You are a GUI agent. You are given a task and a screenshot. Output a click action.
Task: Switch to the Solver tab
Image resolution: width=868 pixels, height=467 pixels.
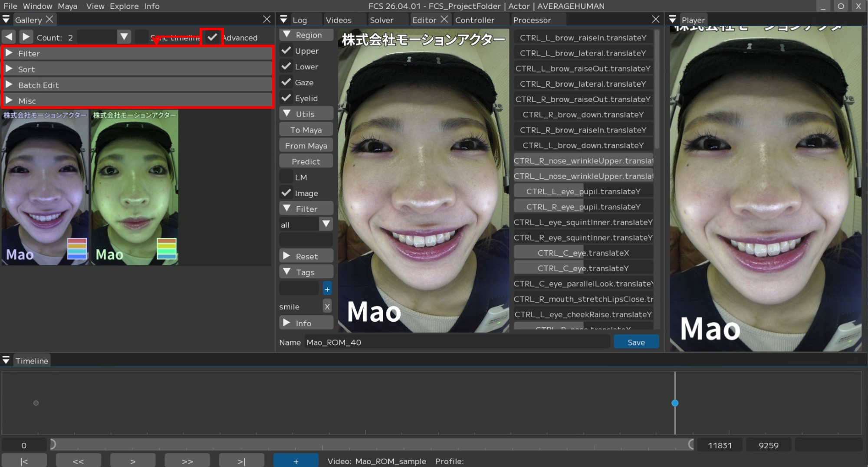381,20
